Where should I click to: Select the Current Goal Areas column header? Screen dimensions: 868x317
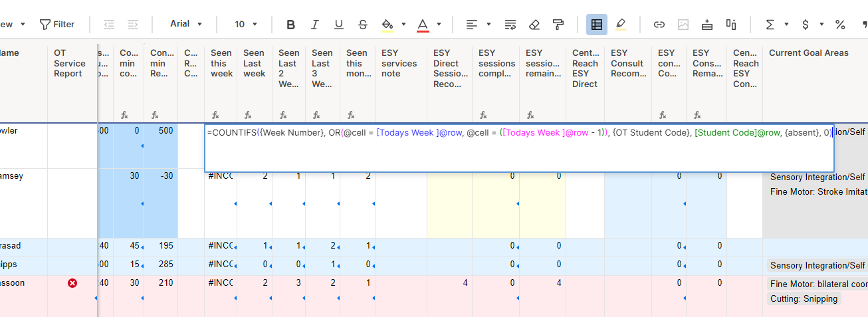(x=815, y=82)
